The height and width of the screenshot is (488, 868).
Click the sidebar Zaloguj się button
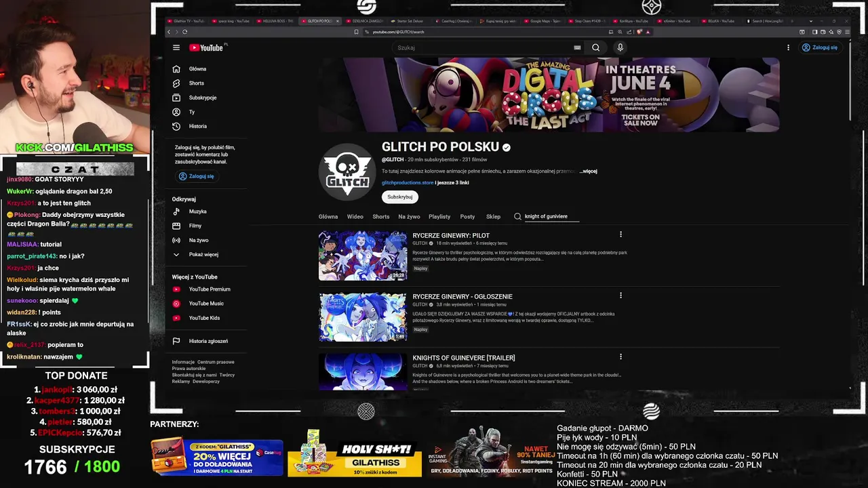coord(196,176)
